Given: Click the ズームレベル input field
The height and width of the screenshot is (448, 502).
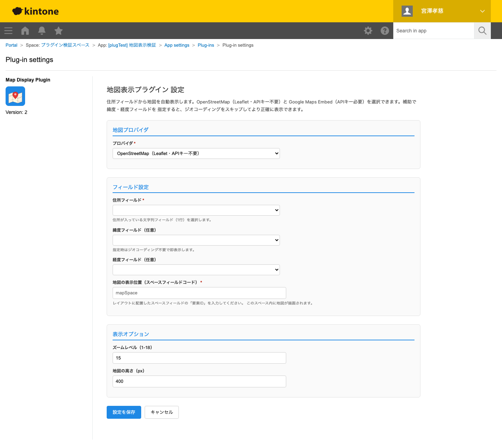Looking at the screenshot, I should click(199, 358).
